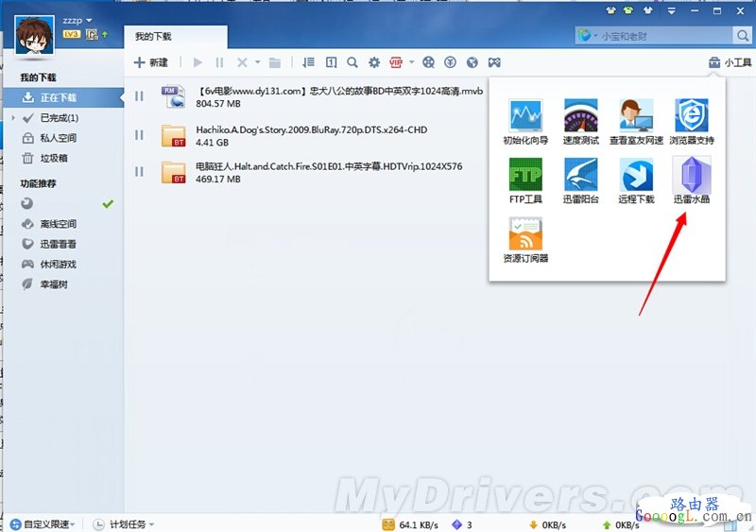Open the 资源订阅器 RSS subscription tool
The image size is (756, 532).
tap(525, 238)
